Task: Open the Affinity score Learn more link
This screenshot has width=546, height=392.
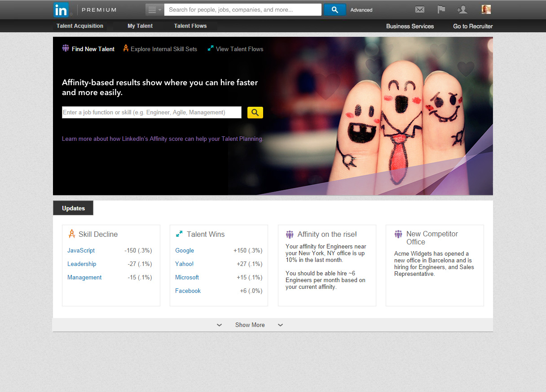Action: 162,139
